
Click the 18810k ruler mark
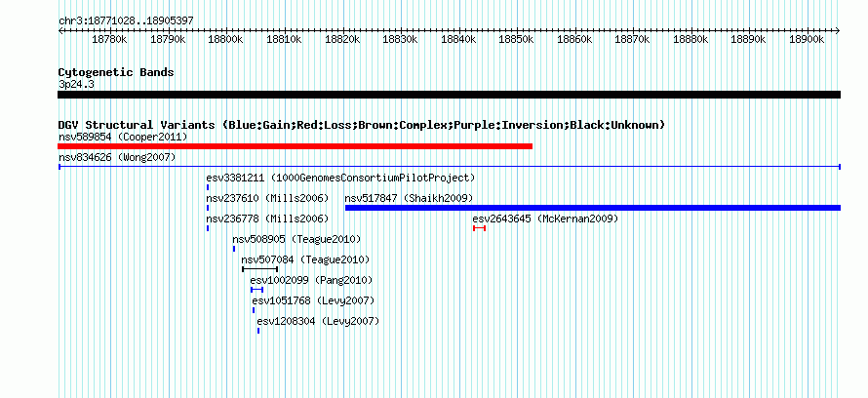[284, 40]
